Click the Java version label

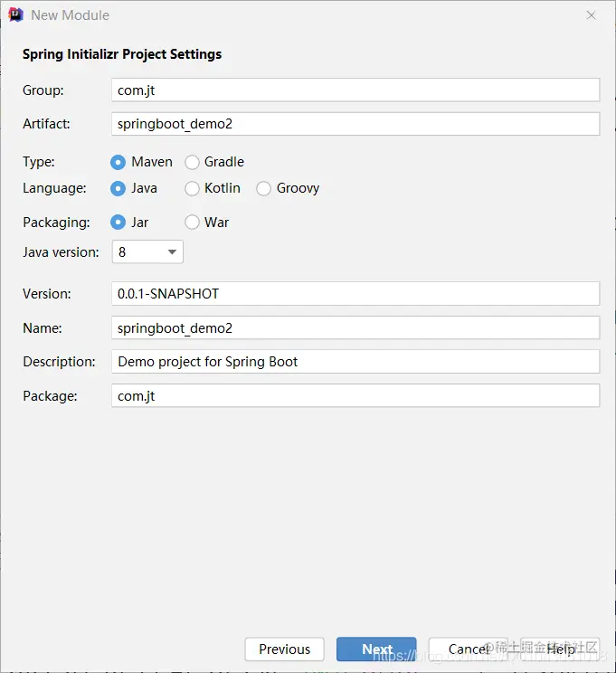(61, 252)
